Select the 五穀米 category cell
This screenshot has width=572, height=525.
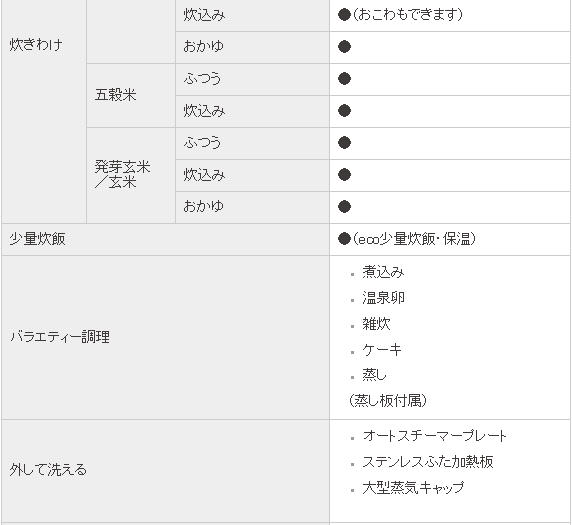click(131, 96)
